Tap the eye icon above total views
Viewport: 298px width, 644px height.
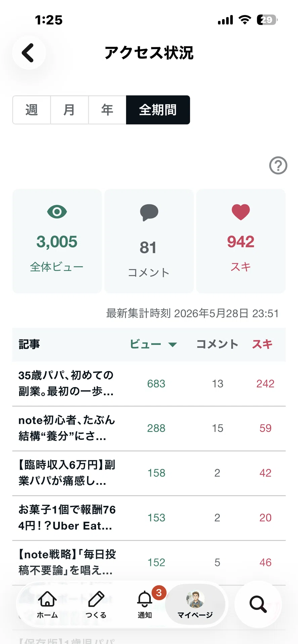pos(57,212)
